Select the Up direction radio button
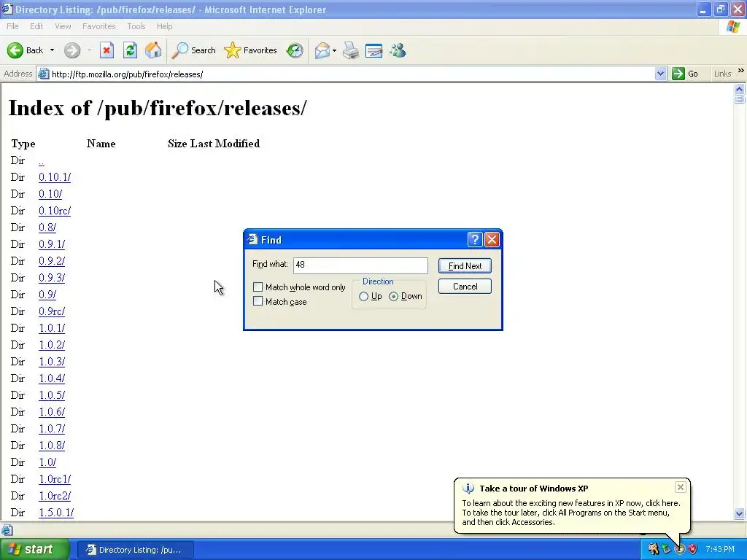The width and height of the screenshot is (747, 560). click(363, 296)
